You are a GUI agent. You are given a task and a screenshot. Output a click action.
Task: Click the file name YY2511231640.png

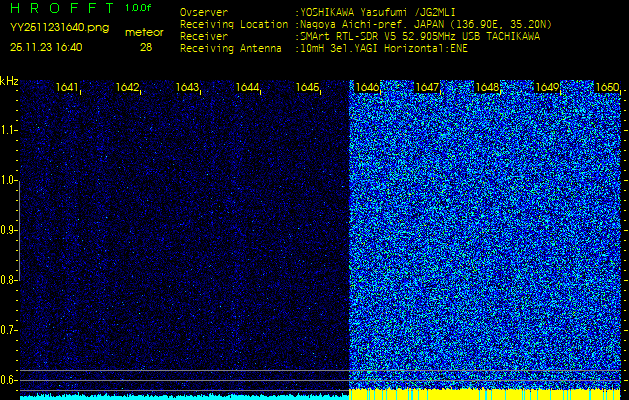(x=59, y=28)
